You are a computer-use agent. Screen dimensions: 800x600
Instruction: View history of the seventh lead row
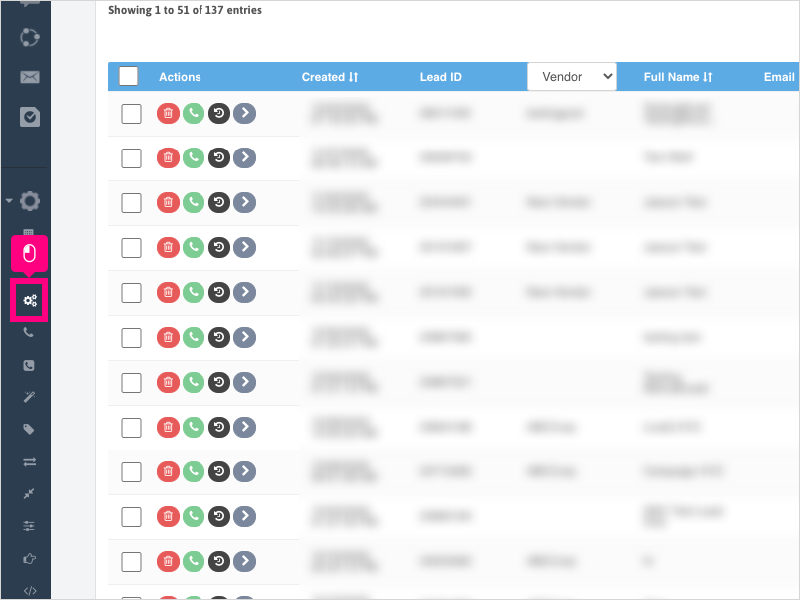(x=219, y=382)
